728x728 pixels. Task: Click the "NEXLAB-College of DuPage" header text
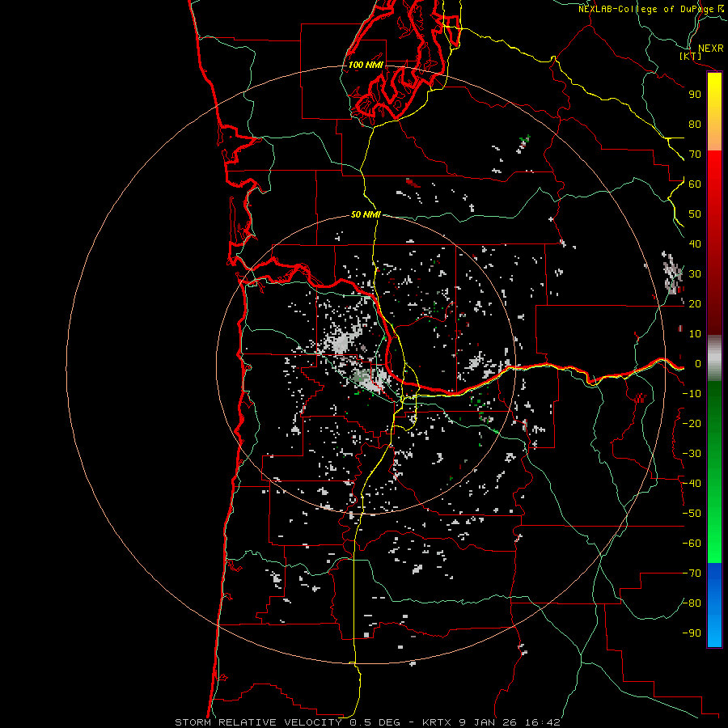tap(645, 9)
